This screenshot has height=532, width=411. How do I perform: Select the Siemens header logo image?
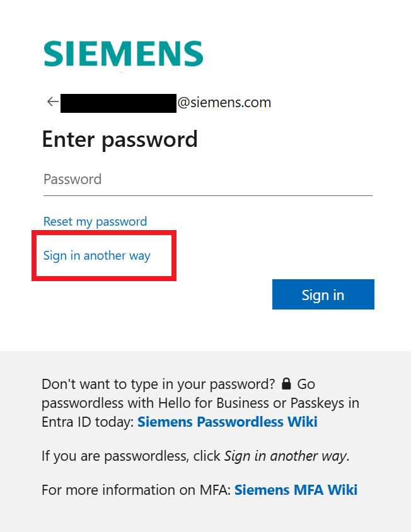[x=123, y=55]
